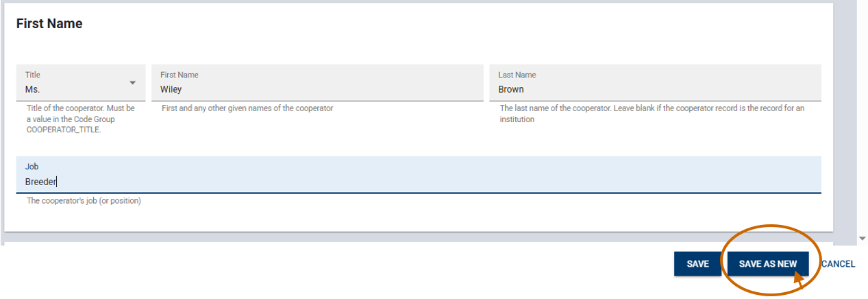Viewport: 868px width, 299px height.
Task: Click the SAVE AS NEW button
Action: coord(767,264)
